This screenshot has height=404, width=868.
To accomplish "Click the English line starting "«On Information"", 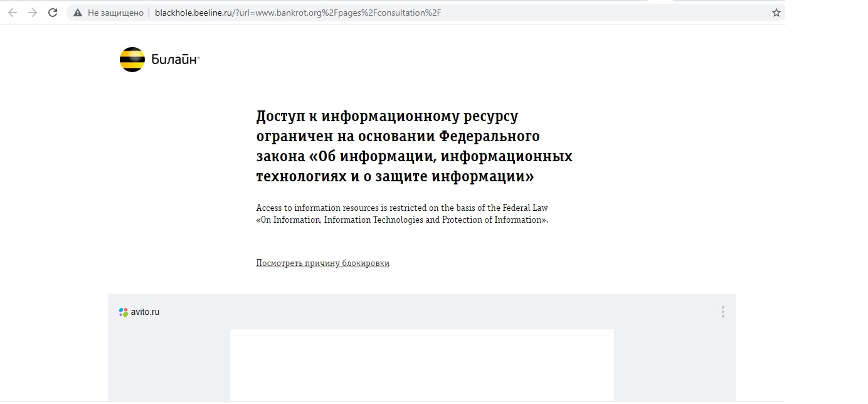I will [x=401, y=220].
